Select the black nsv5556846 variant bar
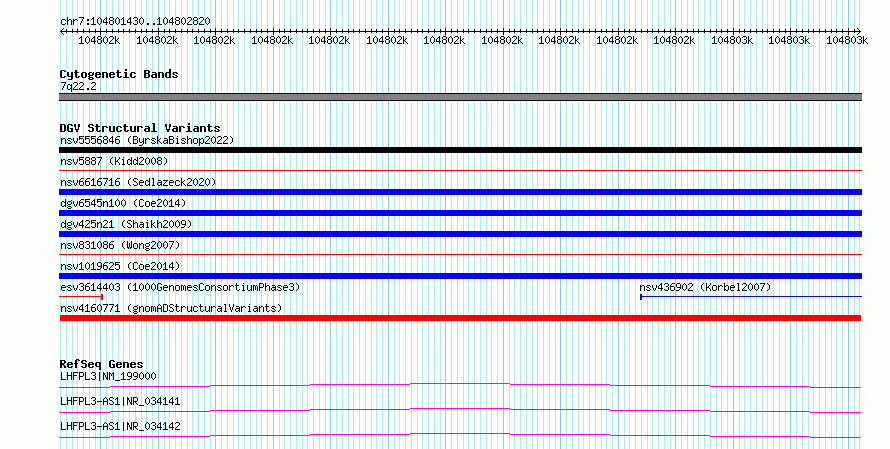This screenshot has height=449, width=890. click(460, 150)
